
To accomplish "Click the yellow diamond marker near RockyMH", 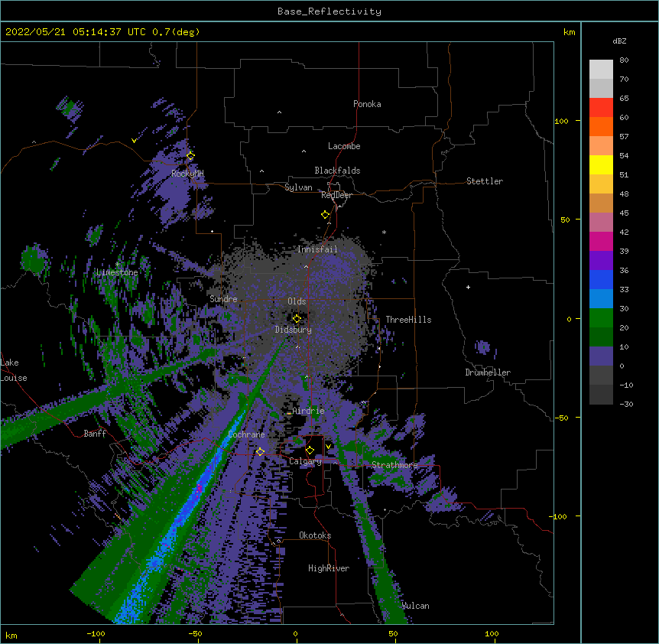I will (x=190, y=155).
